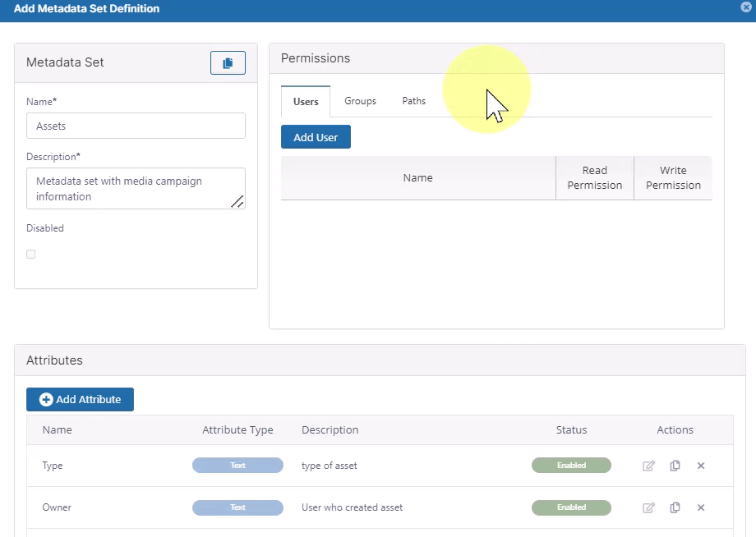Toggle the Disabled checkbox

[x=31, y=255]
